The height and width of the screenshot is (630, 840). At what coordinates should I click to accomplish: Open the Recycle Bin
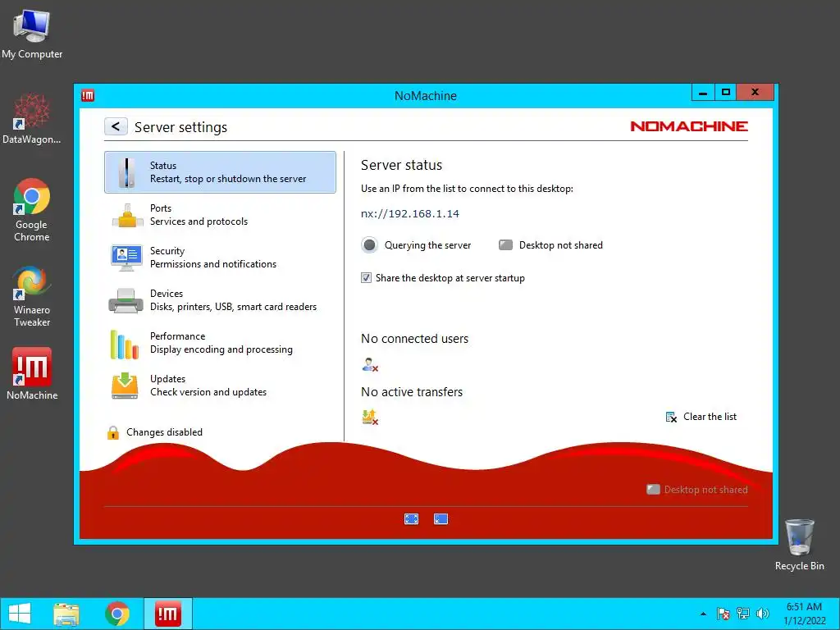799,545
